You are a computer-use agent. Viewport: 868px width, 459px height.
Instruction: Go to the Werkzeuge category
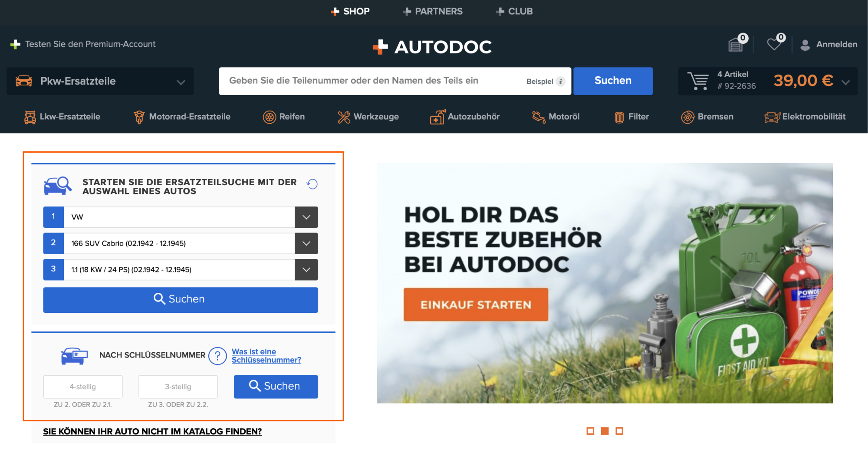(368, 117)
